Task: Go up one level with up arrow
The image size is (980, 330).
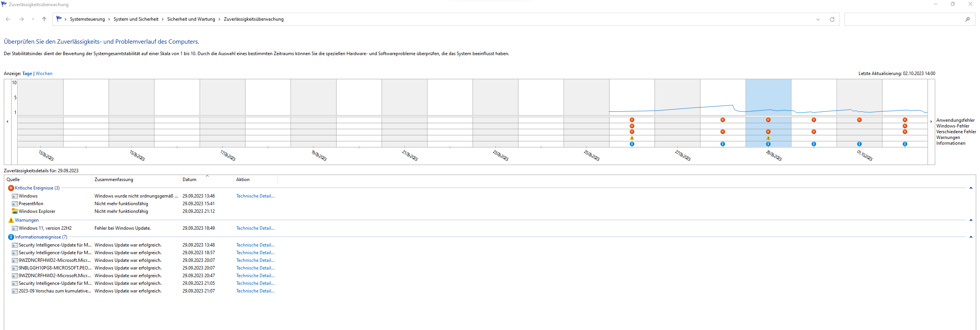Action: [44, 19]
